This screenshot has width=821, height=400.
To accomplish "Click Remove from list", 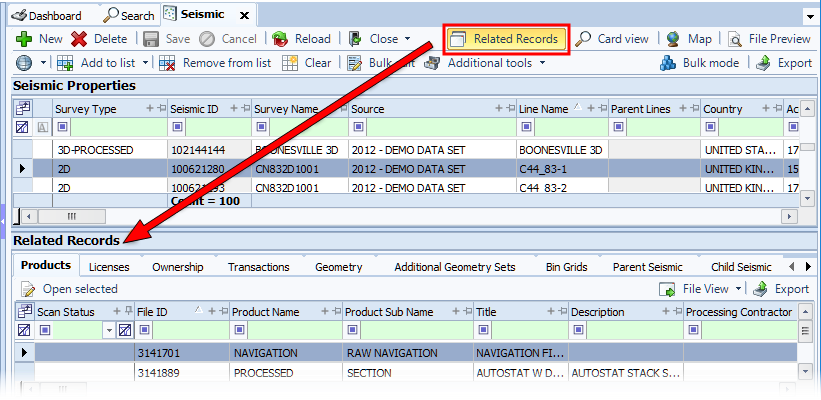I will 215,63.
